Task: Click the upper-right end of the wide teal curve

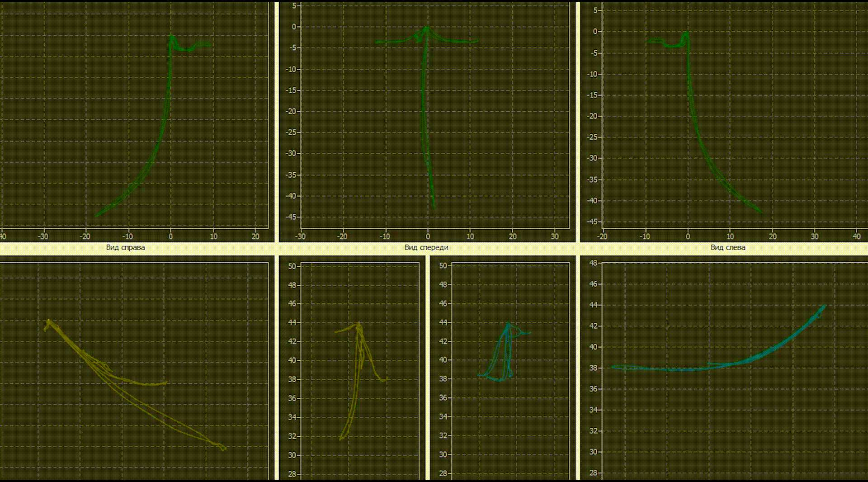Action: click(x=825, y=306)
